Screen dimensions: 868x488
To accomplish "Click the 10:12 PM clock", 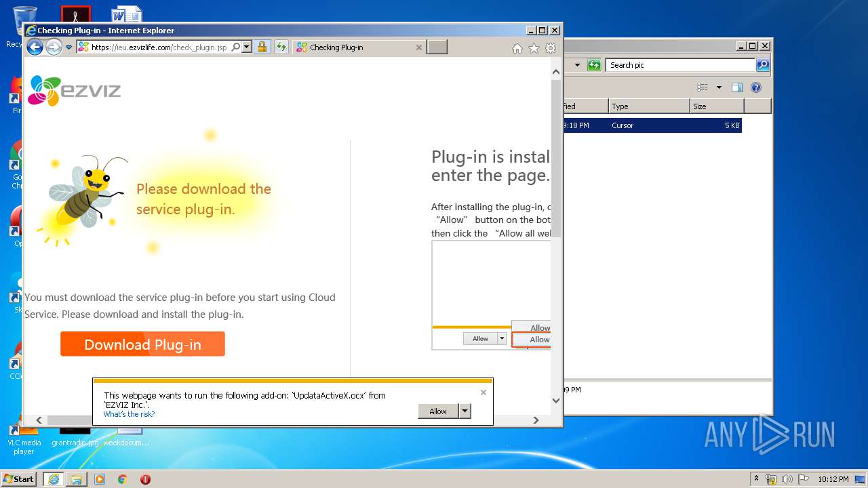I will tap(833, 479).
